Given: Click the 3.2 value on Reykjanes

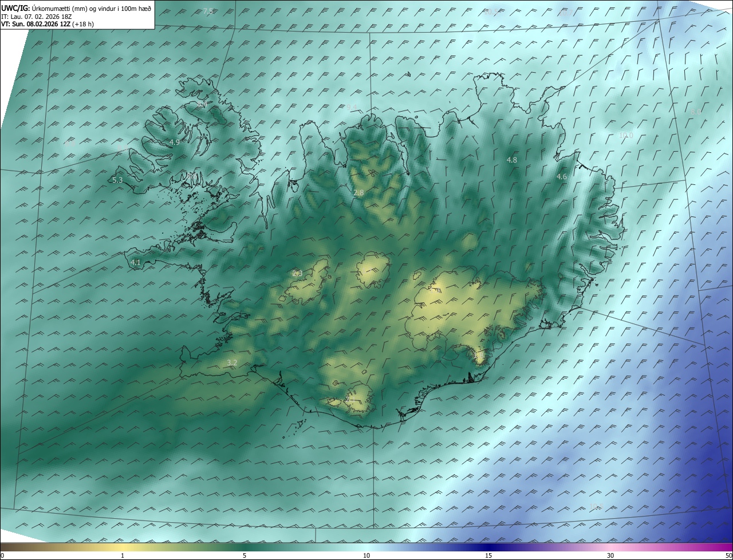Looking at the screenshot, I should pyautogui.click(x=232, y=362).
